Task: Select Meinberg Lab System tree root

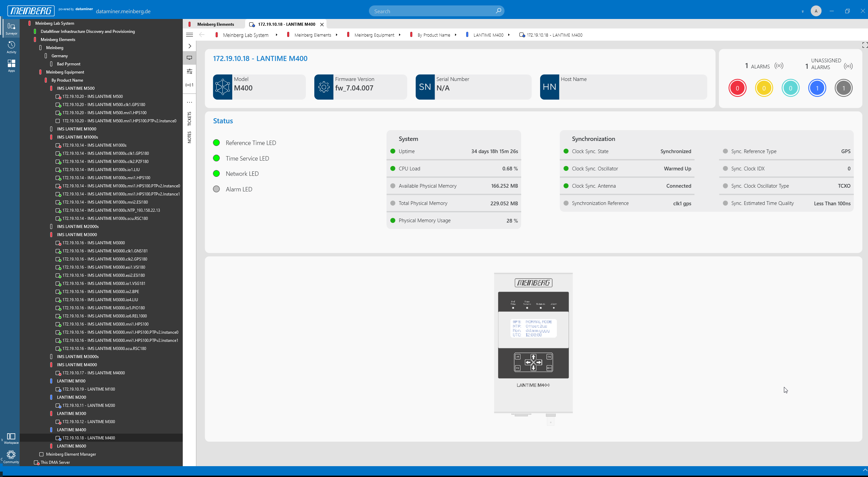Action: [x=54, y=23]
